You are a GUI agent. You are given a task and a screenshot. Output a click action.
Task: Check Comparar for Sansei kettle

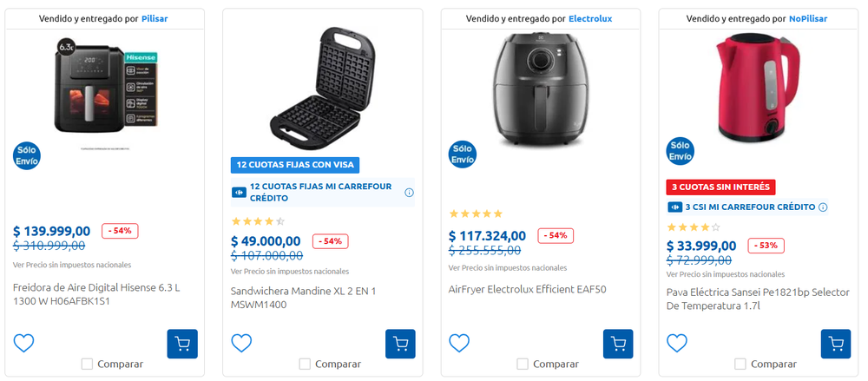point(740,364)
